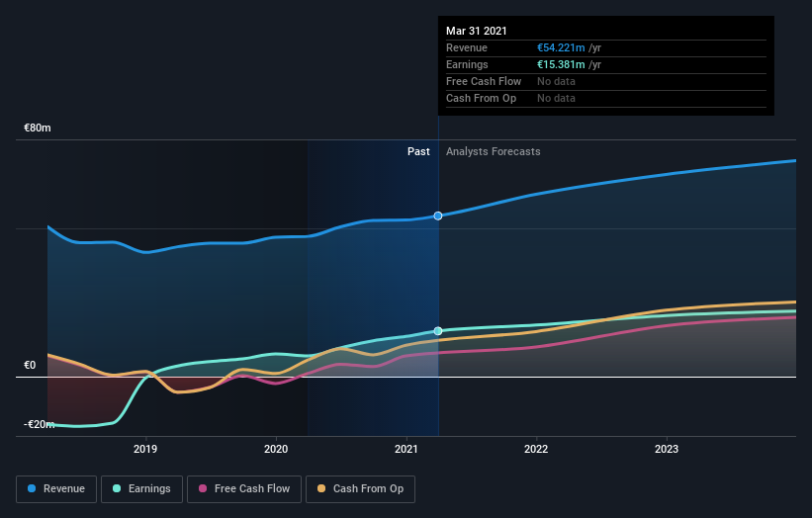Click the Earnings label in tooltip

click(467, 64)
